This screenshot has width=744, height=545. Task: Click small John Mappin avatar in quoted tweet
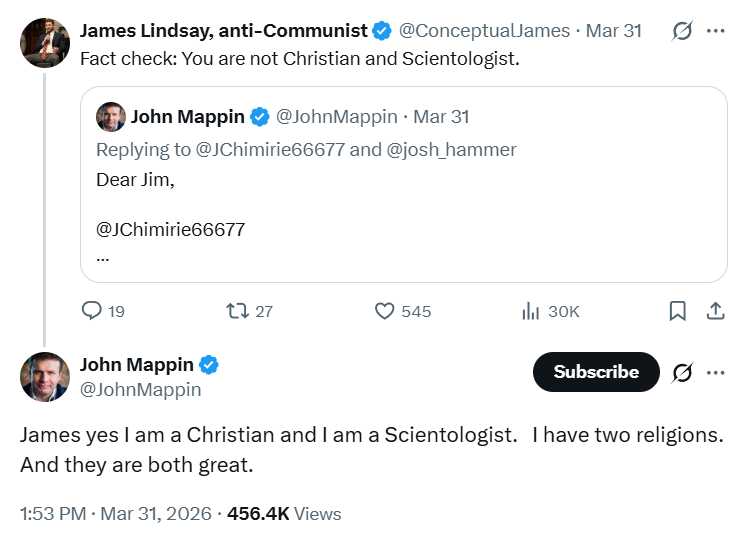(x=110, y=117)
